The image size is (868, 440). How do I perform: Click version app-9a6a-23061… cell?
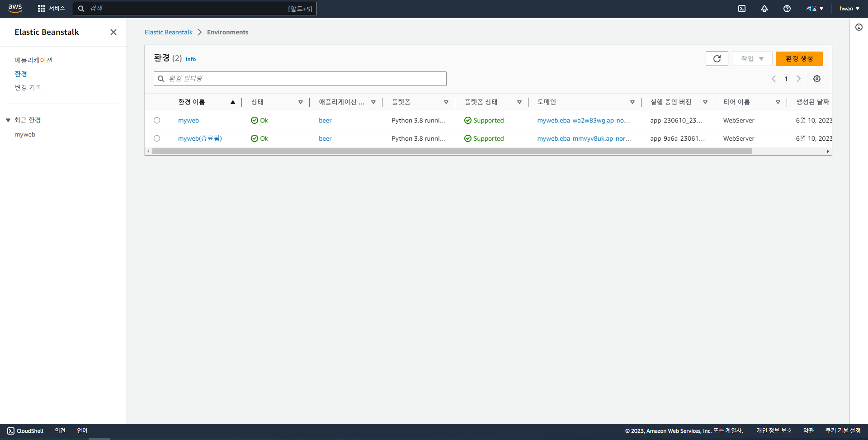tap(678, 138)
